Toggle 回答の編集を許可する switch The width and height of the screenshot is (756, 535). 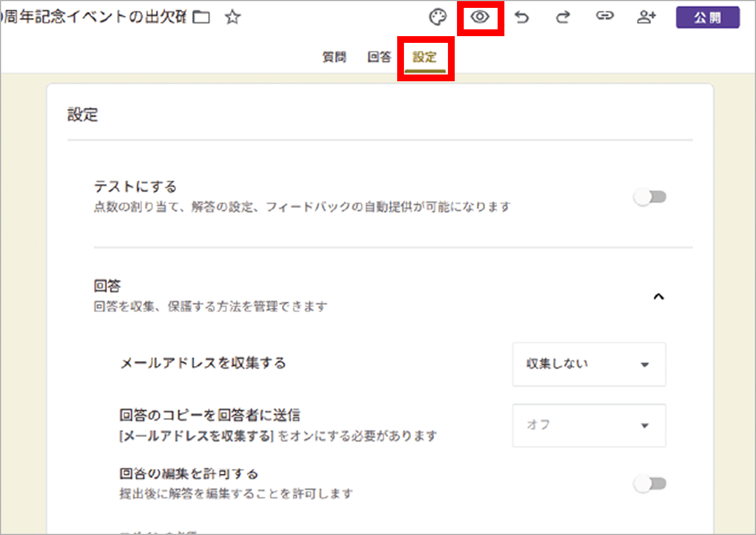click(x=650, y=484)
